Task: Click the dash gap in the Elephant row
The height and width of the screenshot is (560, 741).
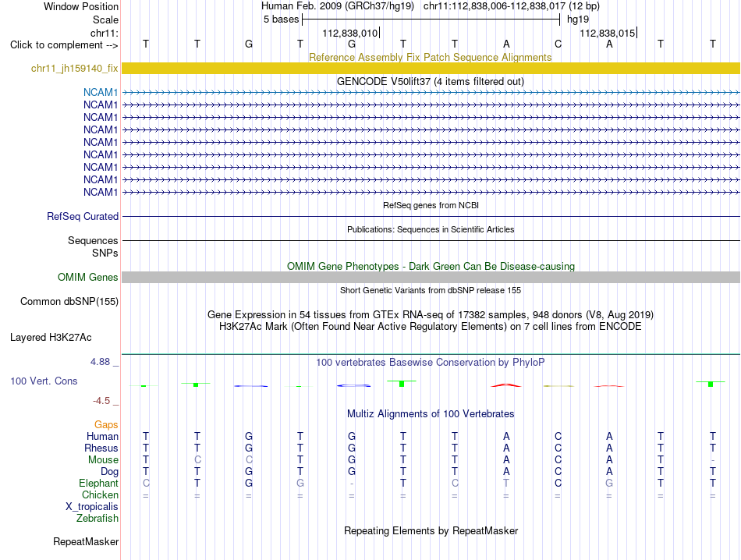Action: (x=352, y=484)
